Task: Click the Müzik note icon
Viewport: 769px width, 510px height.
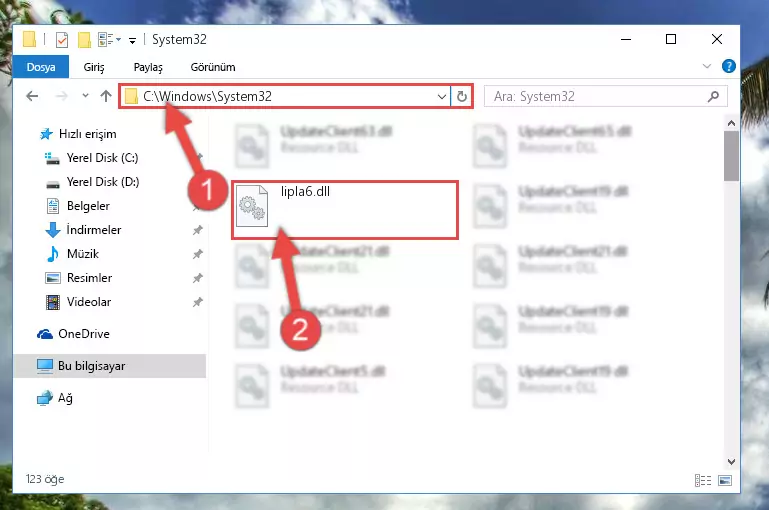Action: (52, 254)
